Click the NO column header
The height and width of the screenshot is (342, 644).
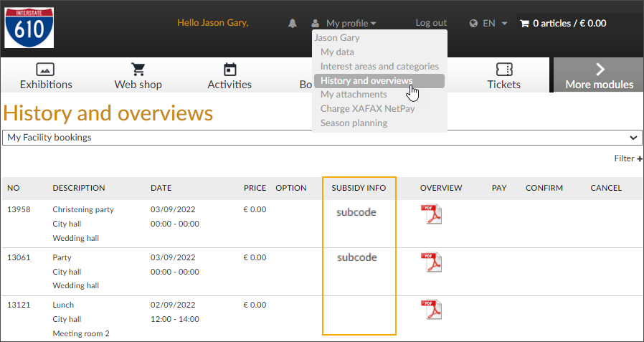[x=13, y=188]
